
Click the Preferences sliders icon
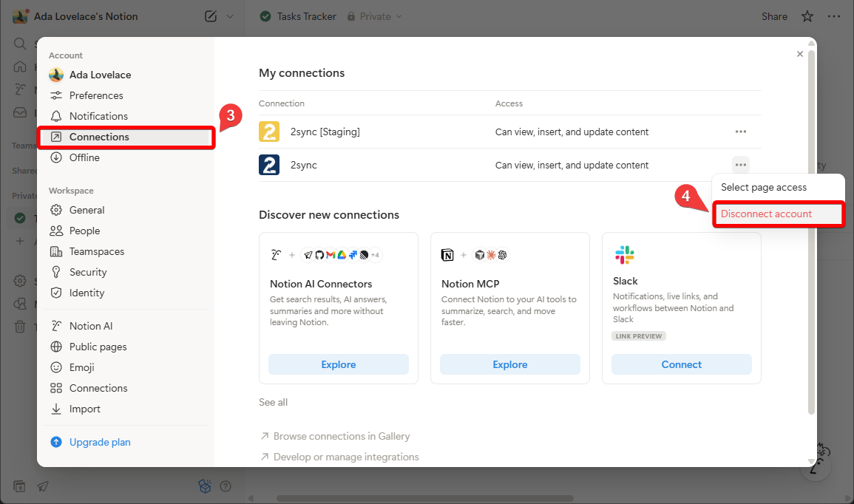(x=56, y=95)
